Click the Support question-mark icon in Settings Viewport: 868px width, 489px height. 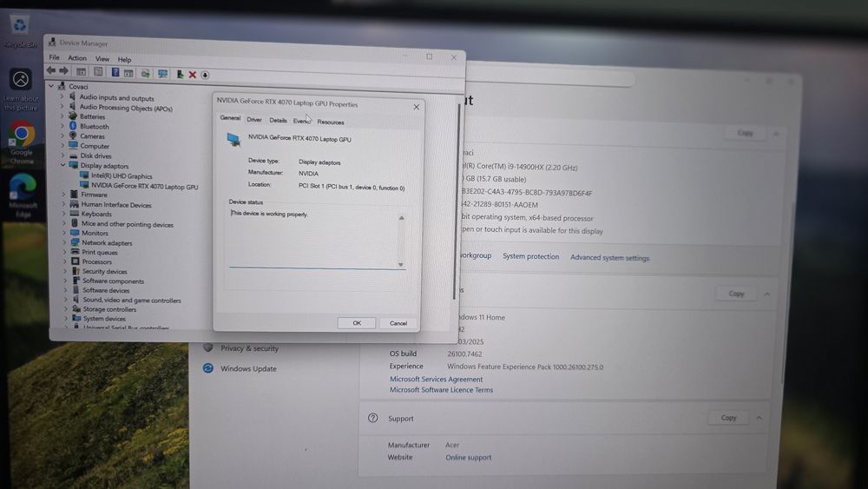373,418
